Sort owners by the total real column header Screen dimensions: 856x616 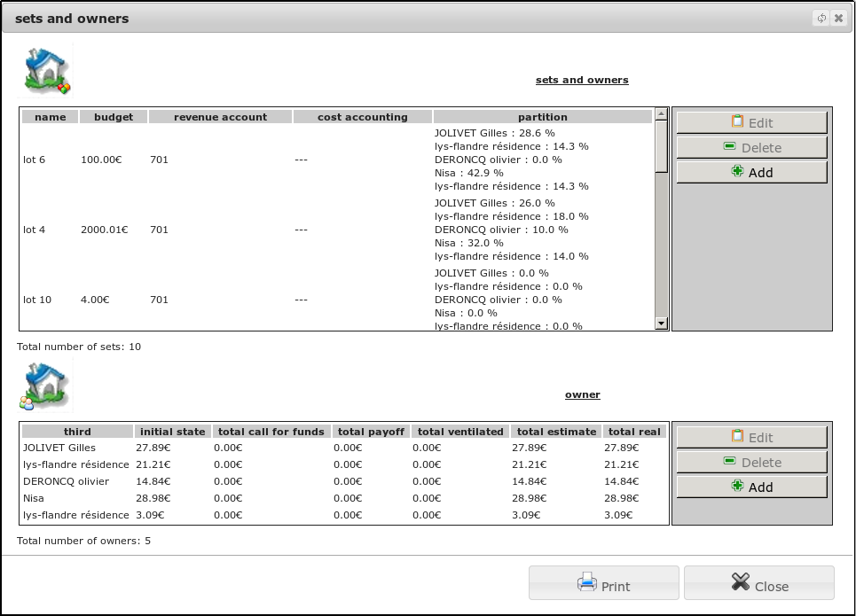[x=634, y=432]
